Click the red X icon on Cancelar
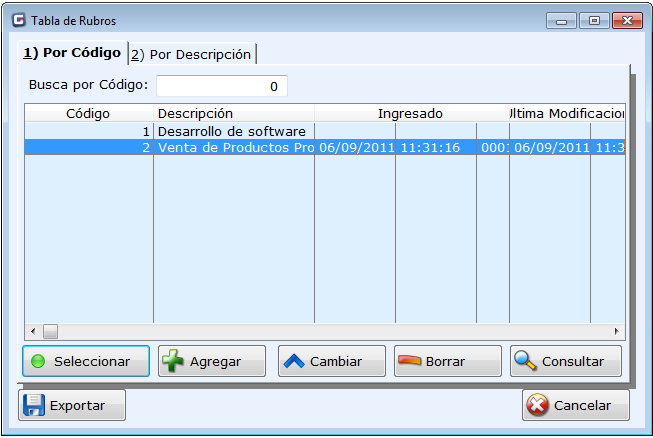The width and height of the screenshot is (653, 438). click(538, 406)
